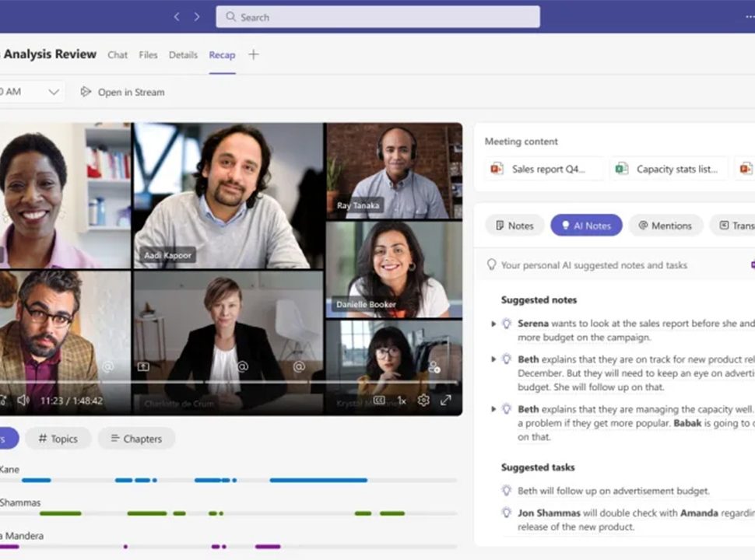Click the lightbulb icon beside Serena's note

[x=507, y=324]
